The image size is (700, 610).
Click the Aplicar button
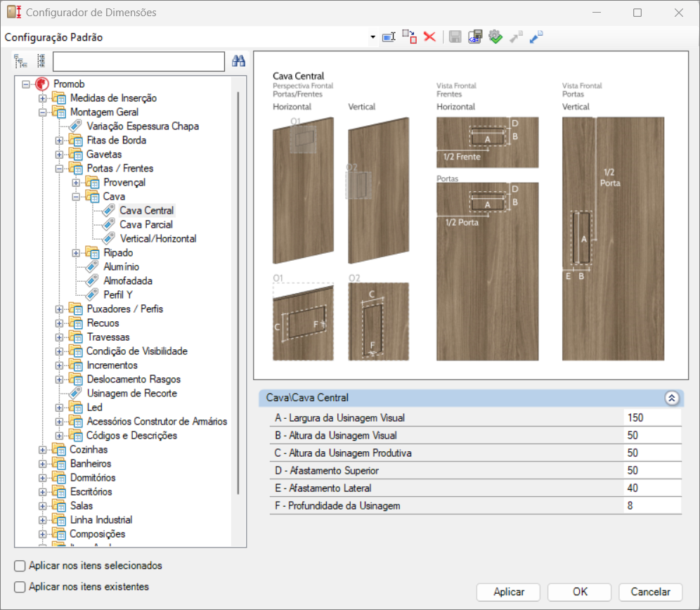point(508,592)
